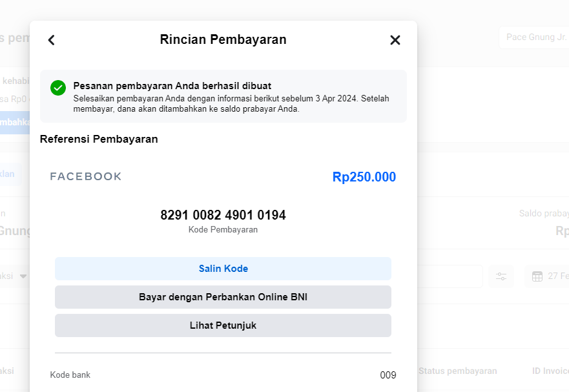This screenshot has width=569, height=392.
Task: Go back using the left chevron arrow
Action: pos(52,40)
